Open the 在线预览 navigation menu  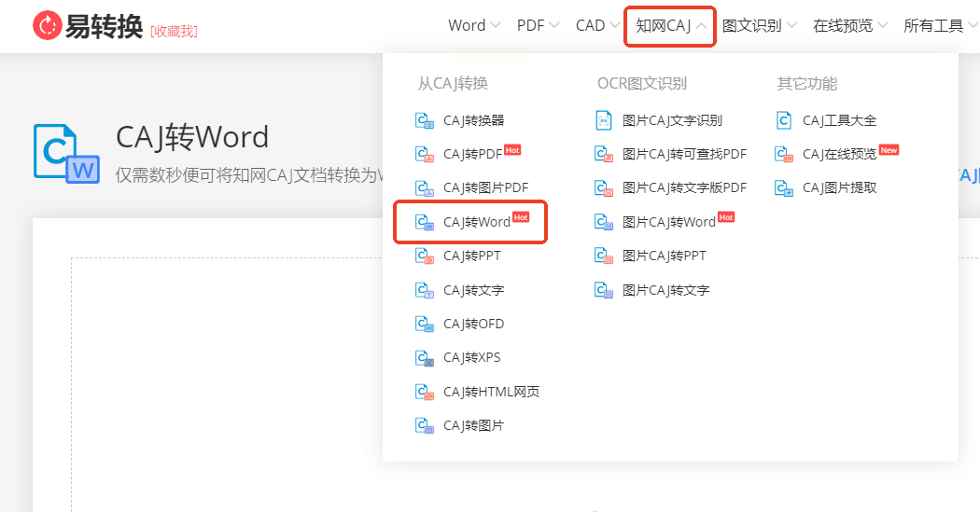[x=850, y=25]
